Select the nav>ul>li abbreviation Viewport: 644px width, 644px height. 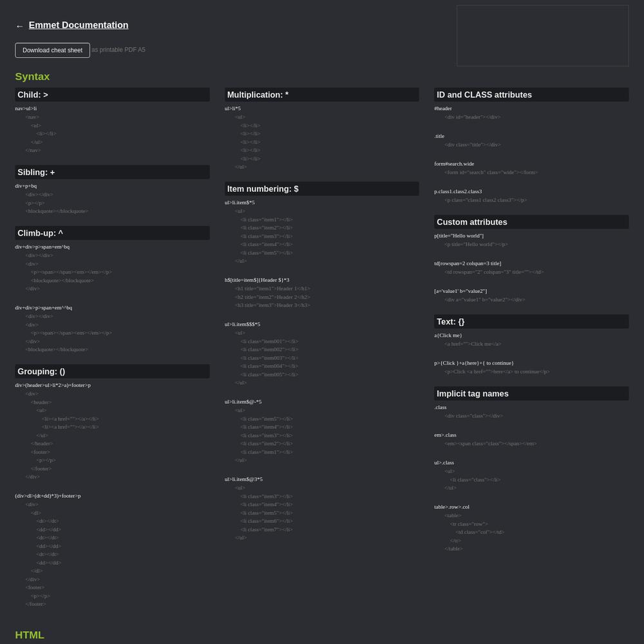tap(26, 108)
